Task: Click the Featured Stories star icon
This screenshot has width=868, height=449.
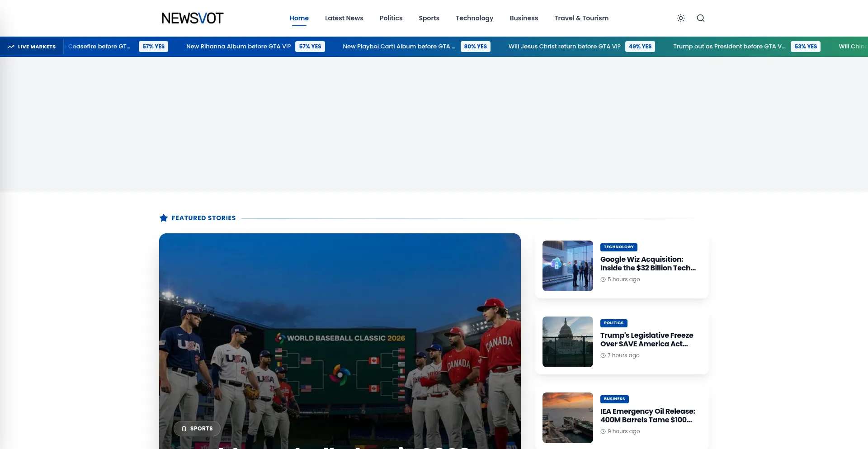Action: tap(164, 218)
